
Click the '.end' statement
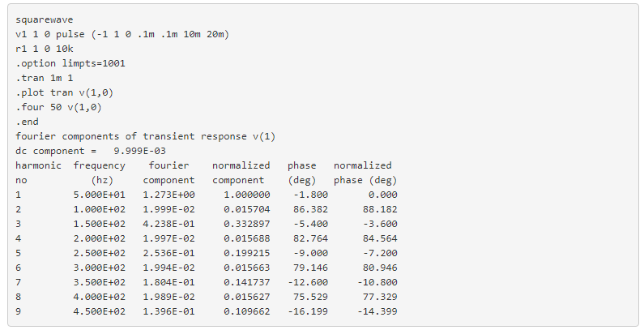coord(27,122)
